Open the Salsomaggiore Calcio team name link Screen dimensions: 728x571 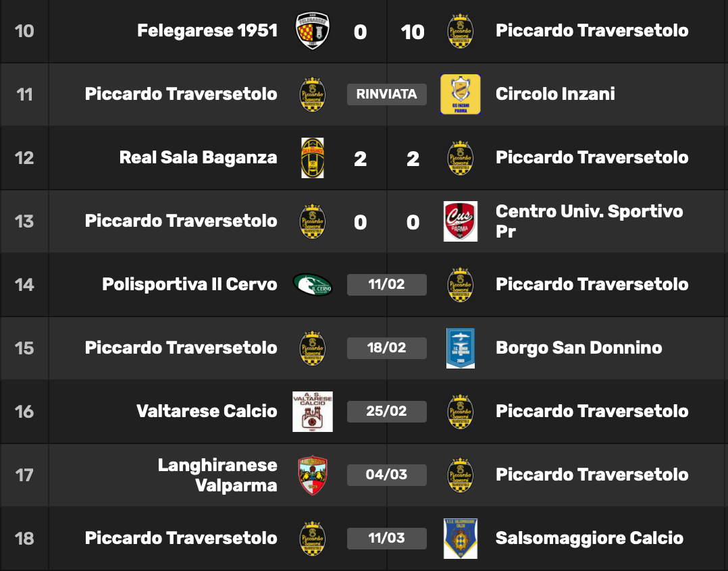click(589, 538)
